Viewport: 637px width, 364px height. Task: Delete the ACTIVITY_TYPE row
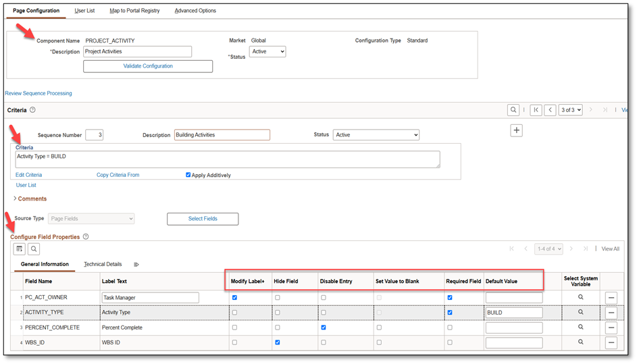(x=611, y=313)
